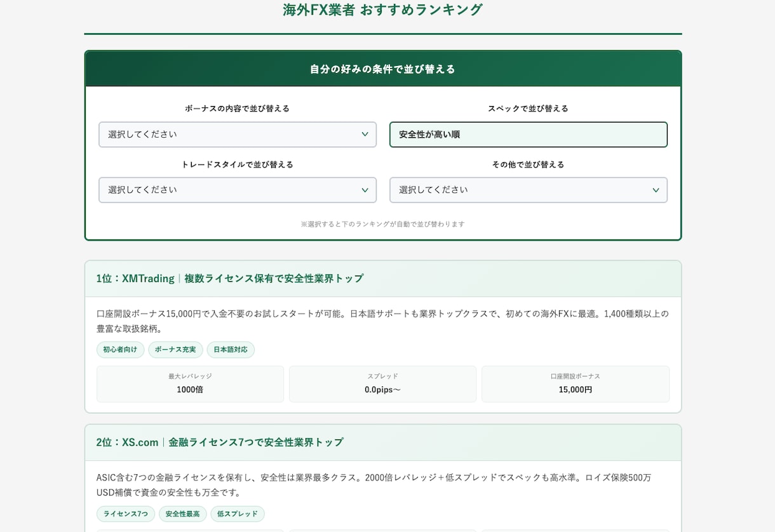
Task: Click the その他で並び替える label
Action: tap(529, 164)
